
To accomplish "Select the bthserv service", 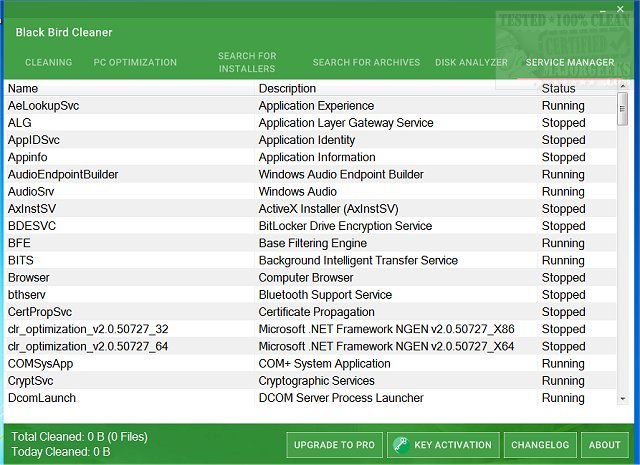I will click(x=310, y=294).
